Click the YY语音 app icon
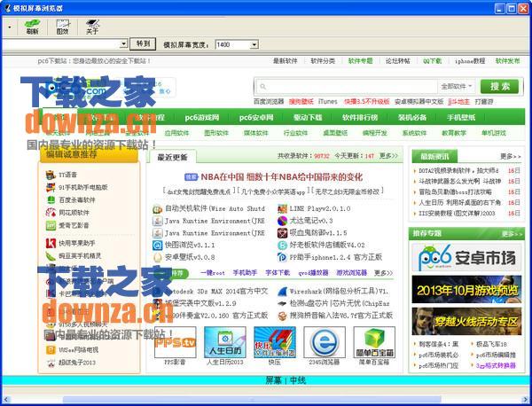The image size is (532, 406). pos(51,175)
